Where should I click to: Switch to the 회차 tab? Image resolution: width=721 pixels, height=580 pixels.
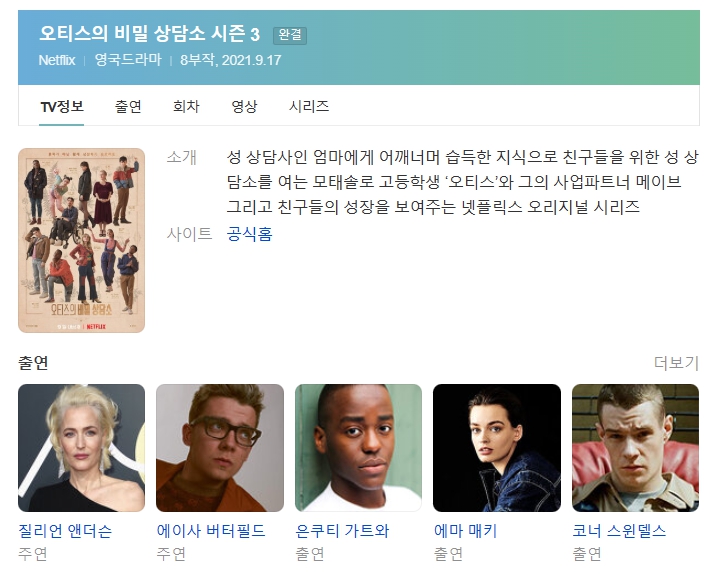tap(186, 107)
